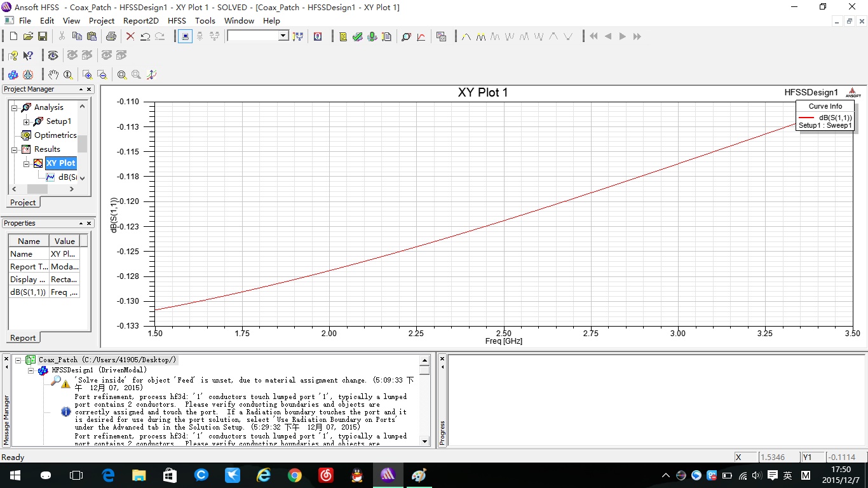
Task: Save the project with the floppy icon
Action: (x=43, y=37)
